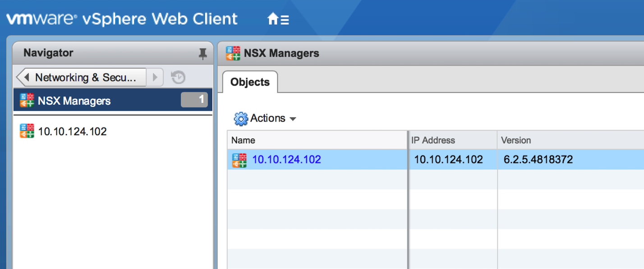The height and width of the screenshot is (269, 644).
Task: Click the 10.10.124.102 icon in Navigator
Action: click(27, 131)
